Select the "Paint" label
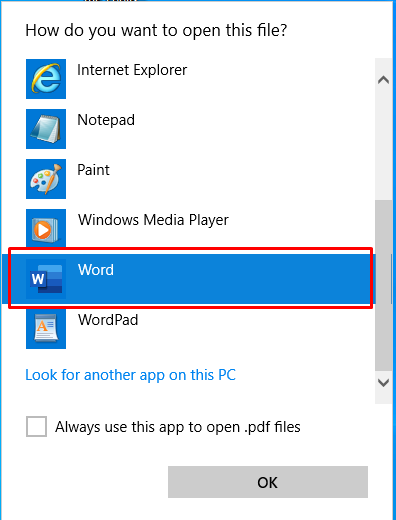 [93, 170]
